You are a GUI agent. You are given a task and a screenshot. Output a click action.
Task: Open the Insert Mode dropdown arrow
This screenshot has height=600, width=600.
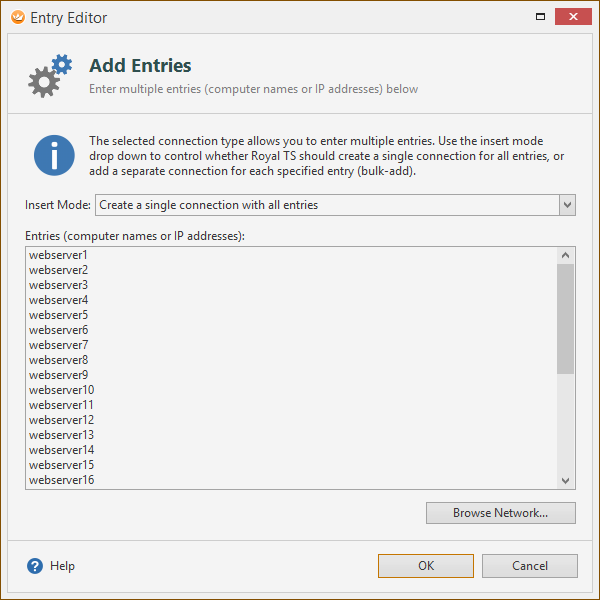coord(567,205)
